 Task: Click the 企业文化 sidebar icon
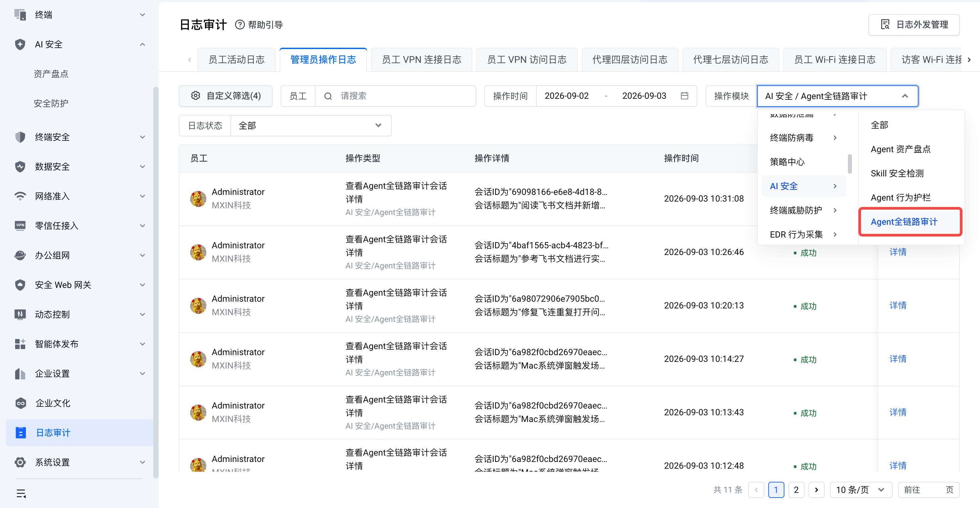tap(20, 403)
